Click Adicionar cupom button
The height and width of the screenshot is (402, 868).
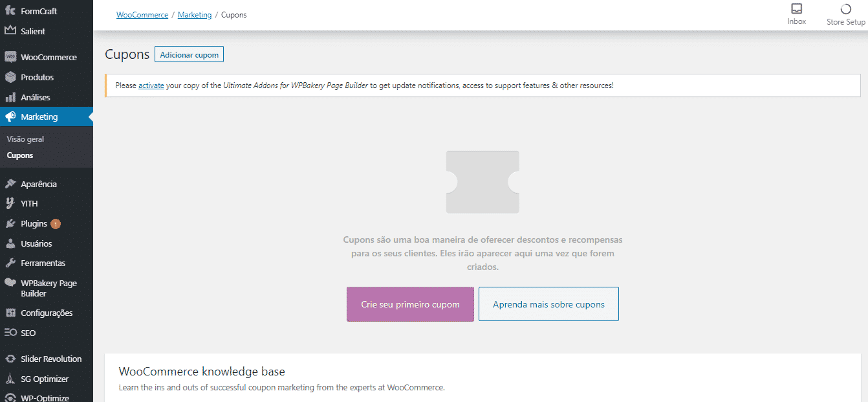189,54
